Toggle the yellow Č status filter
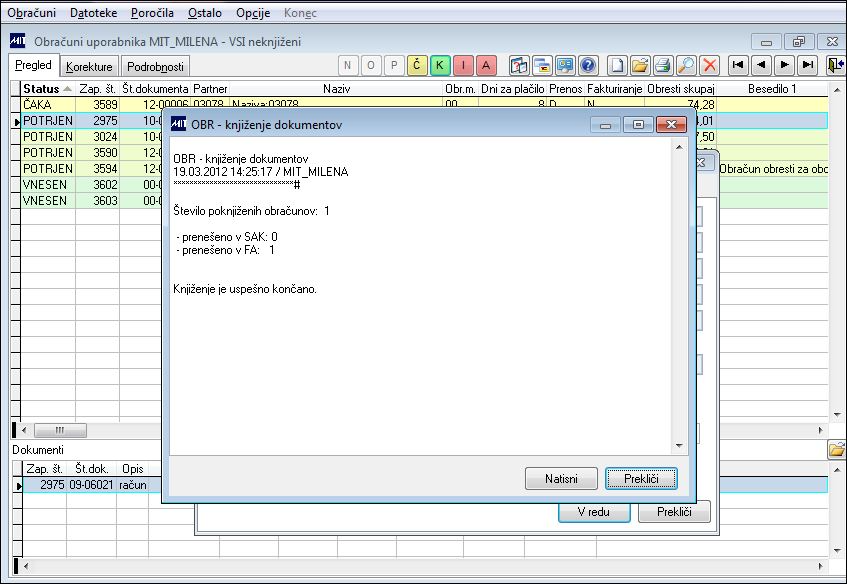The image size is (847, 584). (x=416, y=65)
